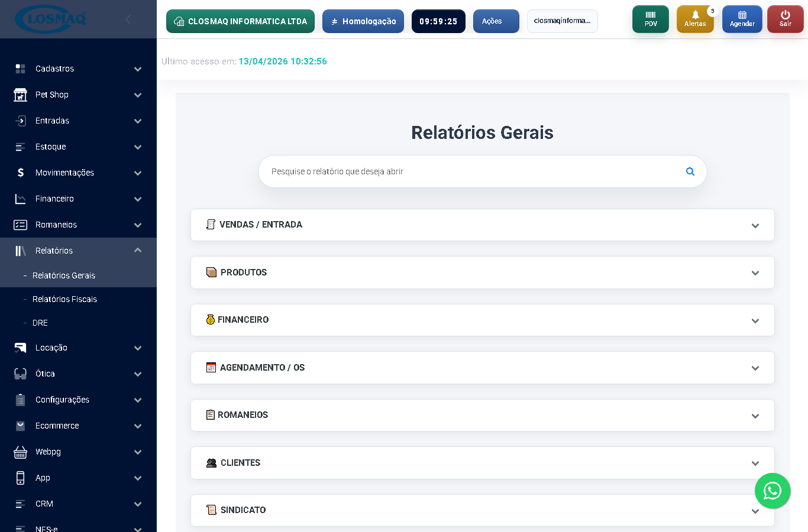Click the search magnifier in the report search bar

690,171
